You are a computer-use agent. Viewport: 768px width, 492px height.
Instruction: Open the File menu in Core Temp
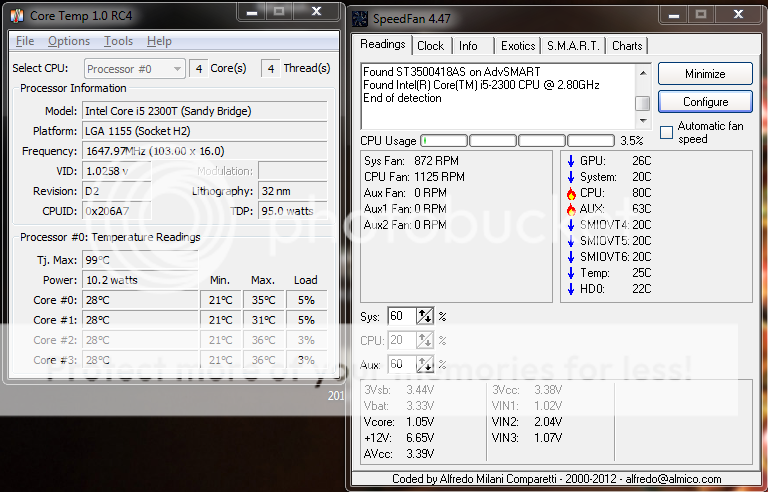[x=25, y=41]
